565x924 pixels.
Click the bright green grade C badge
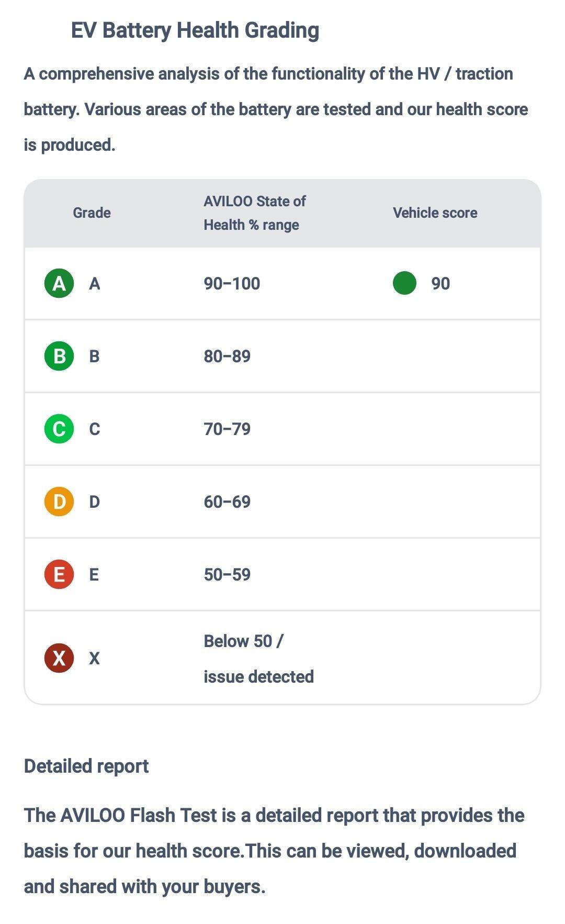click(59, 429)
